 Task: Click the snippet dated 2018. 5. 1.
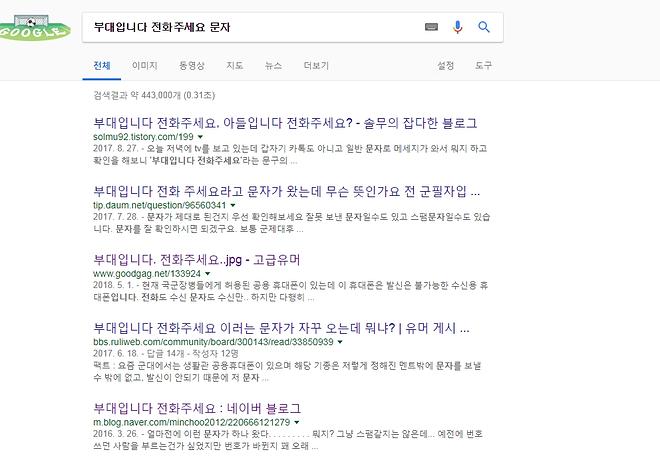pos(290,291)
